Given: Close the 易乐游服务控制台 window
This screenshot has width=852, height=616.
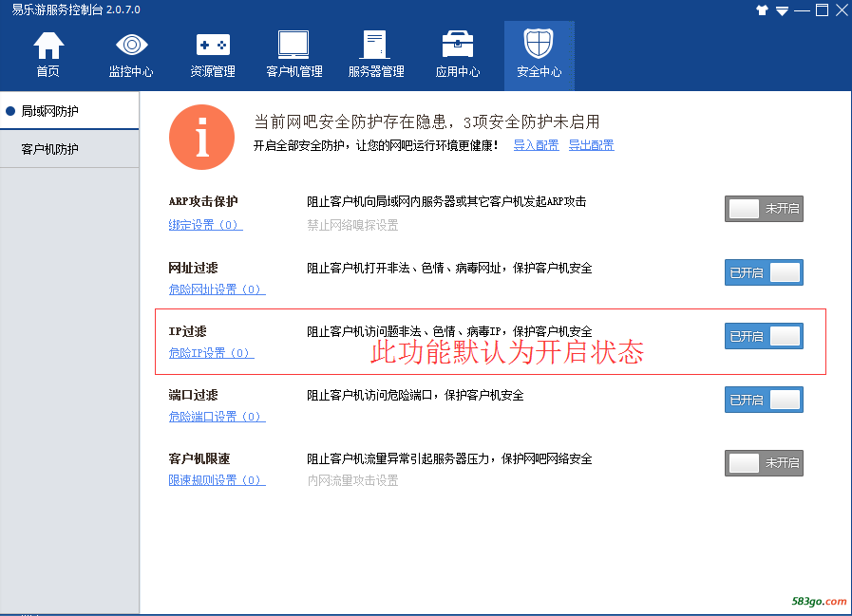Looking at the screenshot, I should 843,10.
